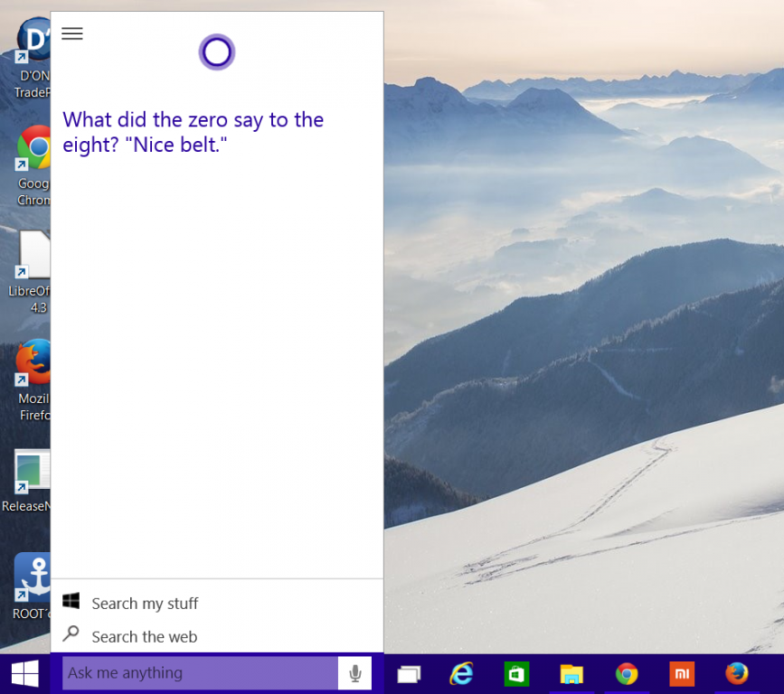
Task: Open the Start menu
Action: pyautogui.click(x=24, y=673)
